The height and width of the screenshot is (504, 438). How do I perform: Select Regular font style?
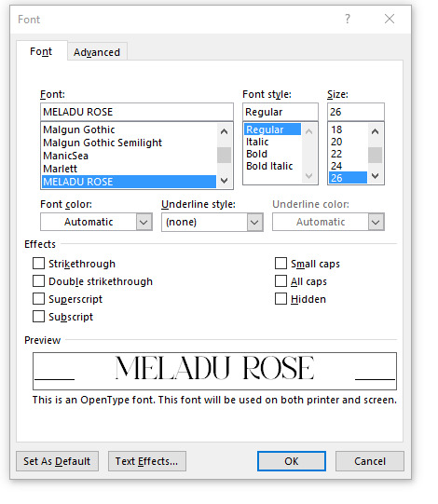tap(272, 129)
